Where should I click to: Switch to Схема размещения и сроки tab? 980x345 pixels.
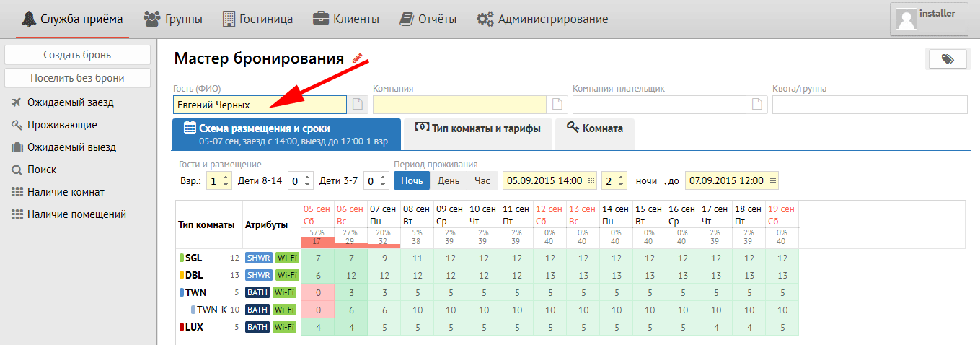pos(286,134)
